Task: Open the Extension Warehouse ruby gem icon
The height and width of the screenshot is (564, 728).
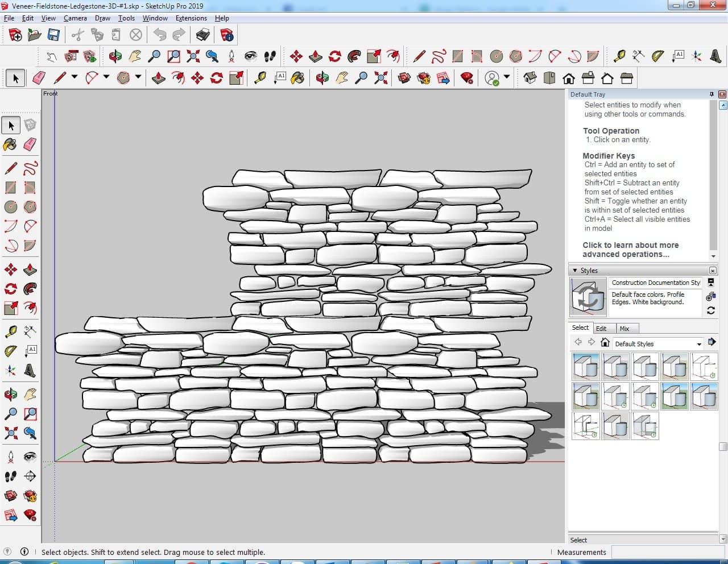Action: pos(467,78)
